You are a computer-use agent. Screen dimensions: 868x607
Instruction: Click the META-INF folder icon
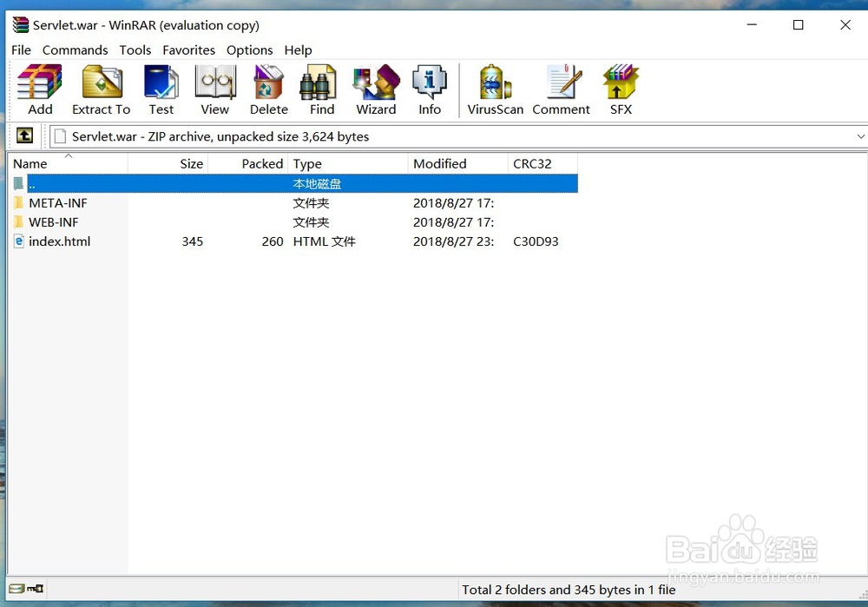click(x=19, y=202)
